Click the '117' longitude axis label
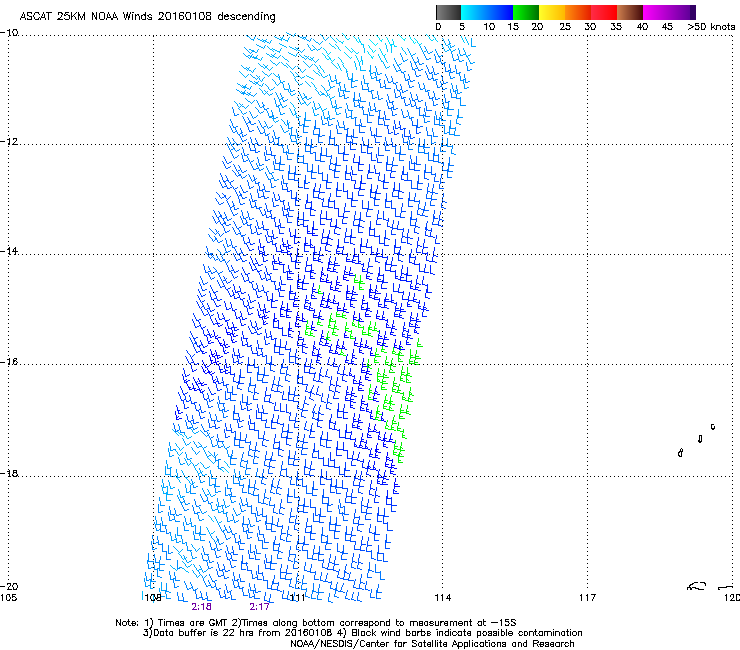The image size is (740, 650). click(x=587, y=598)
